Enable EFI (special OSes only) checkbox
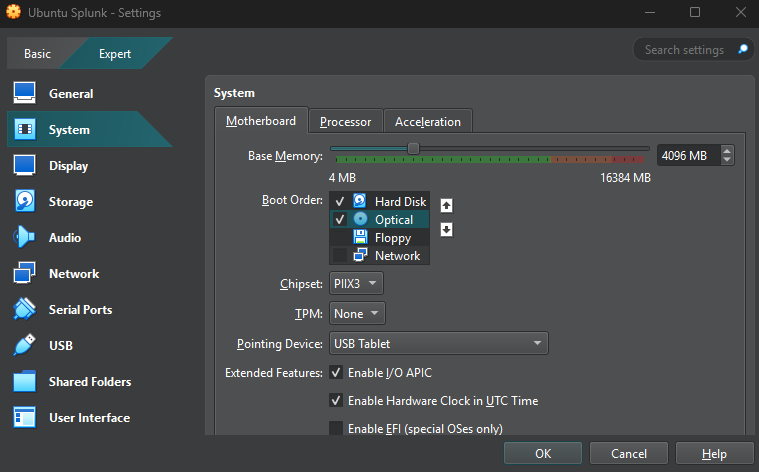Viewport: 759px width, 472px height. click(336, 428)
